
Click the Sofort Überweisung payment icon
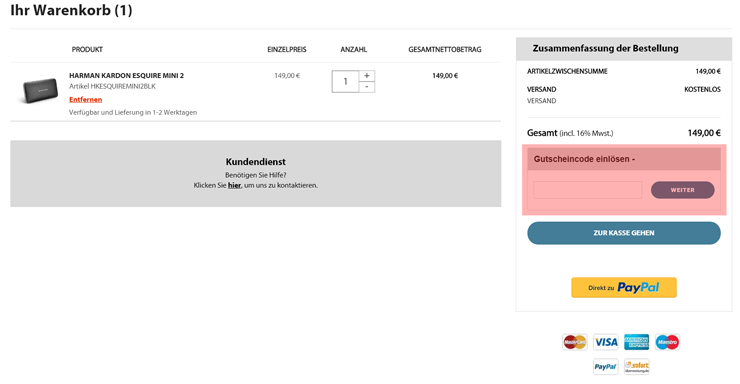[x=637, y=367]
